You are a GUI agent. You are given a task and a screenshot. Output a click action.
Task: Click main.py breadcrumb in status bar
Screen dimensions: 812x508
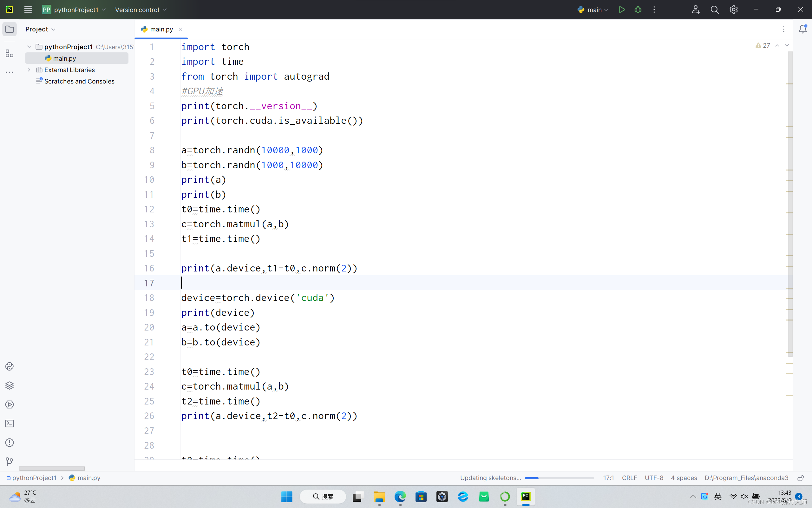(85, 478)
